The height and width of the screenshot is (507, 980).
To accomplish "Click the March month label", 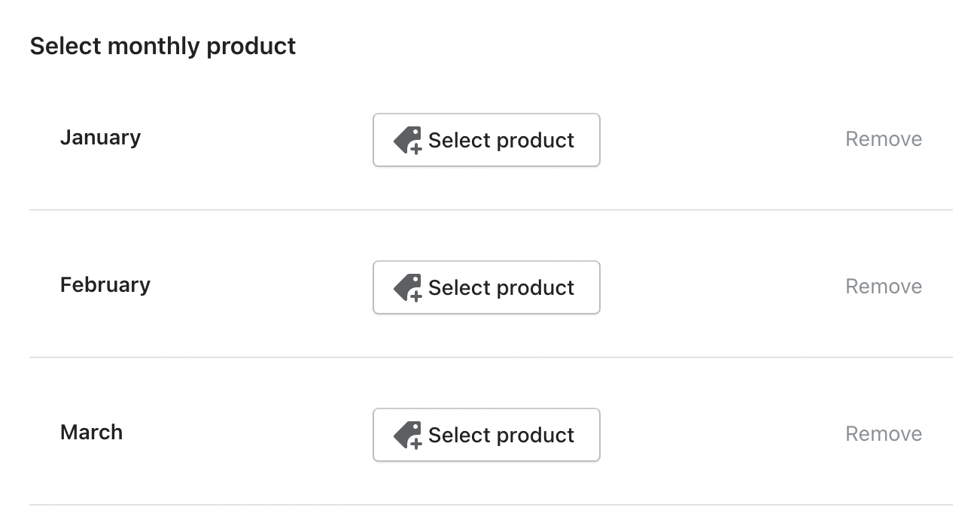I will 91,433.
